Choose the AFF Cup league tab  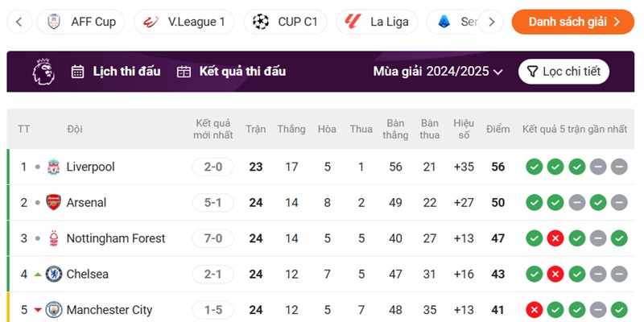click(80, 22)
